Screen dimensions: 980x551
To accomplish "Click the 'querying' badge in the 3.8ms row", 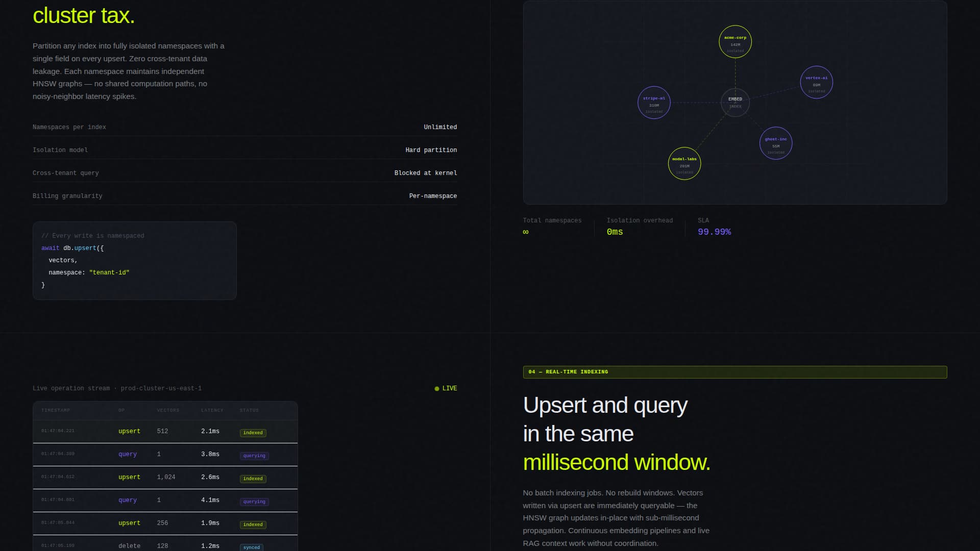I will [x=254, y=456].
